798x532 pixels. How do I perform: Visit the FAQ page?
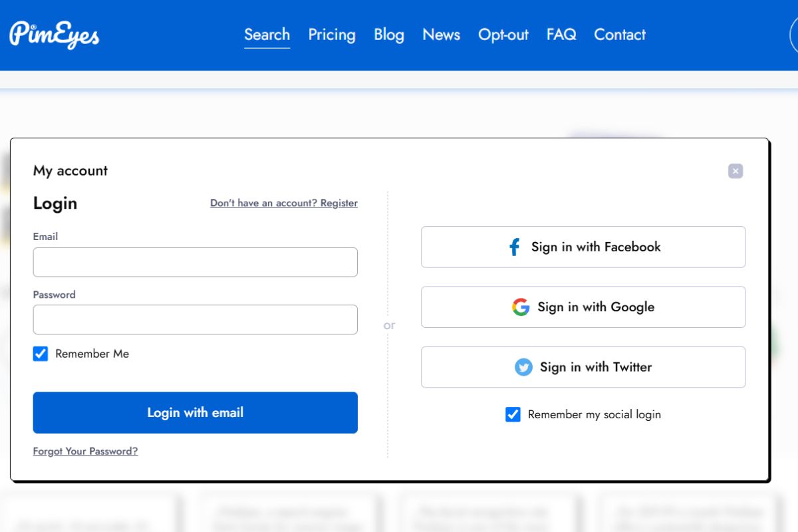click(x=561, y=35)
